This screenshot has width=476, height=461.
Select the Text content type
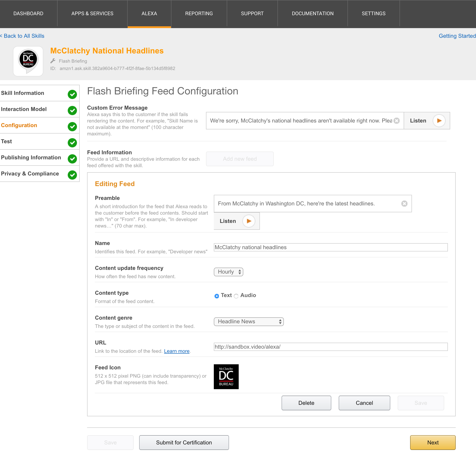(x=217, y=296)
